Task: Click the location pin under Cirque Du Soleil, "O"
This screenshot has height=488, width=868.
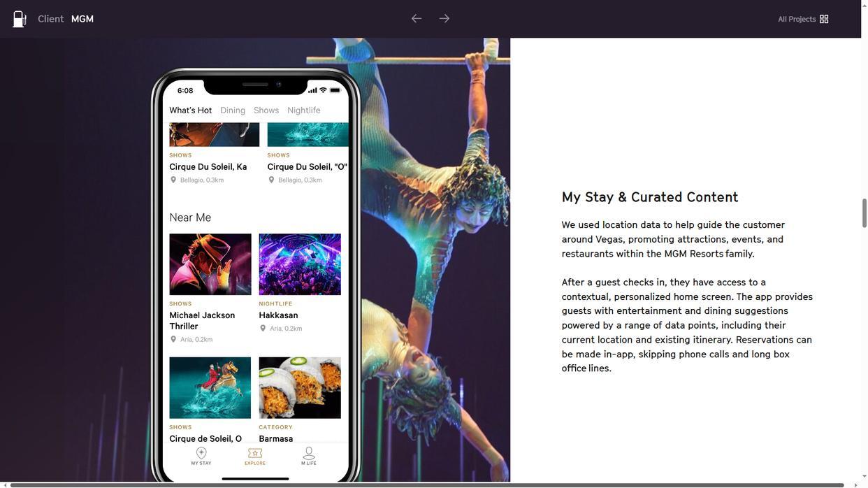Action: click(271, 180)
